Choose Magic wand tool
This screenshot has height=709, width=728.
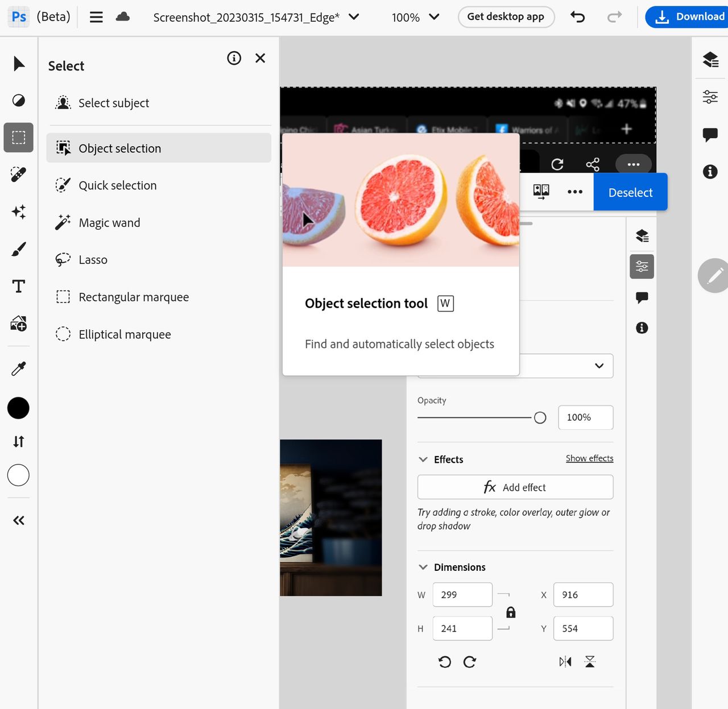point(159,222)
